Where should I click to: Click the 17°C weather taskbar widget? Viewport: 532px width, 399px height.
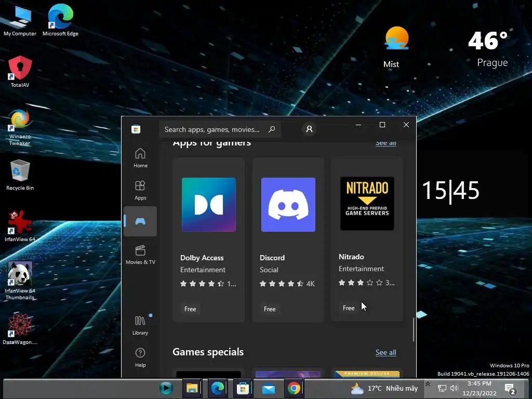(x=384, y=389)
